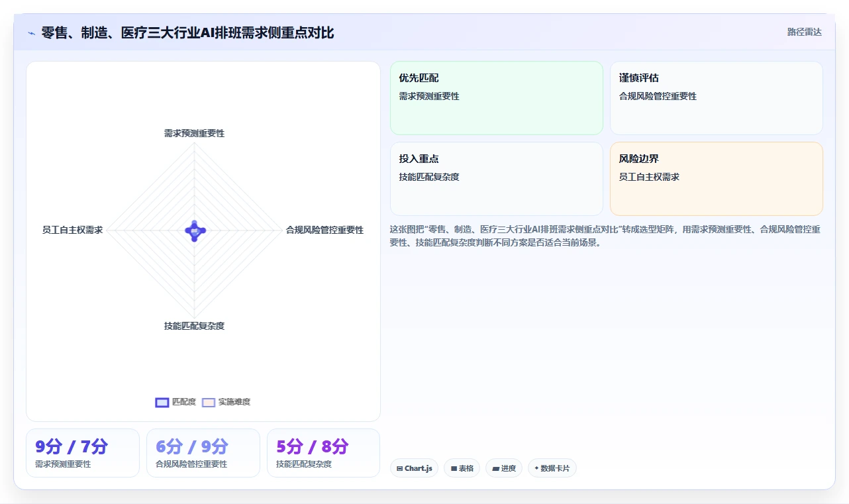Click the 数据卡片 tag pill
The width and height of the screenshot is (849, 504).
pyautogui.click(x=552, y=468)
